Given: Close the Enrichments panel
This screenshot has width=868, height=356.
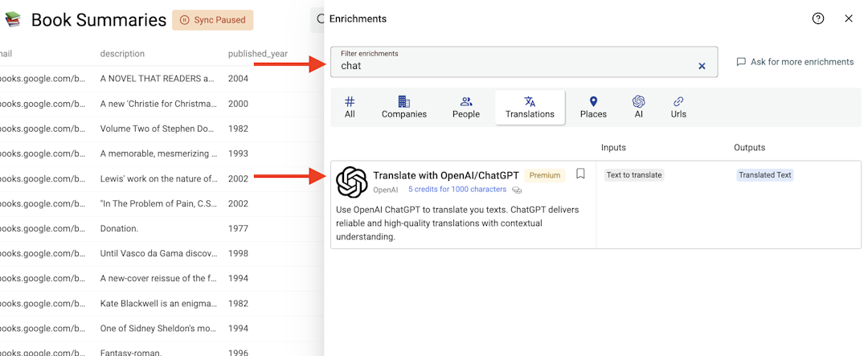Looking at the screenshot, I should click(x=849, y=18).
